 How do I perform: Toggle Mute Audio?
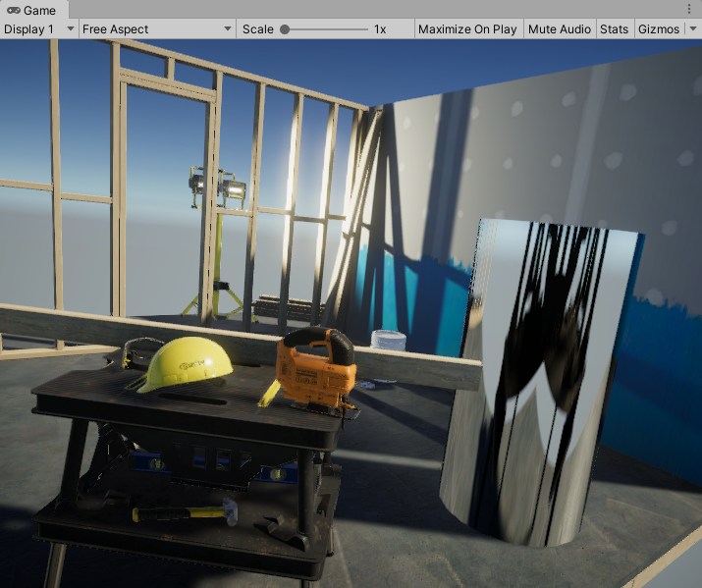tap(560, 29)
